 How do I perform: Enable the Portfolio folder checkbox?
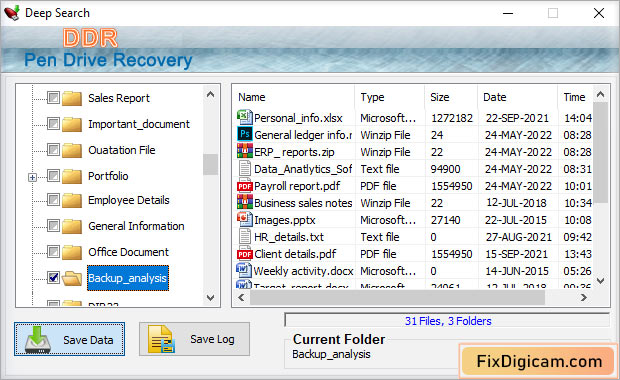(53, 176)
